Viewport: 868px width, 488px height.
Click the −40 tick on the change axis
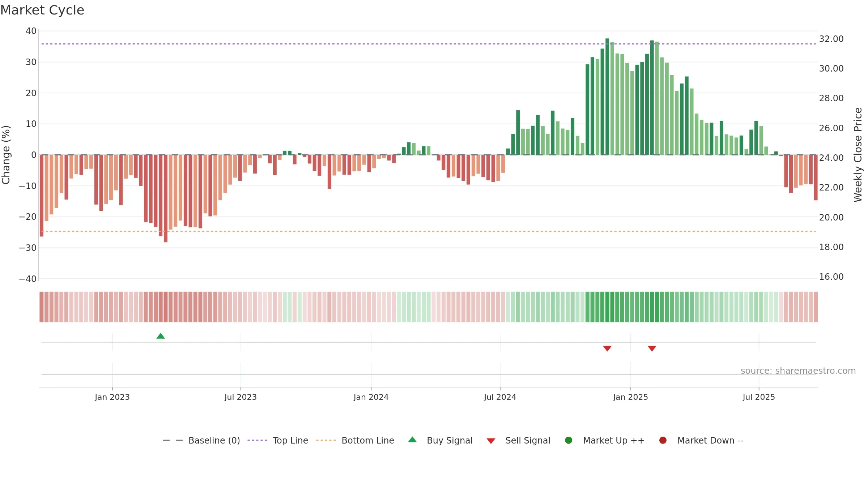click(x=28, y=279)
